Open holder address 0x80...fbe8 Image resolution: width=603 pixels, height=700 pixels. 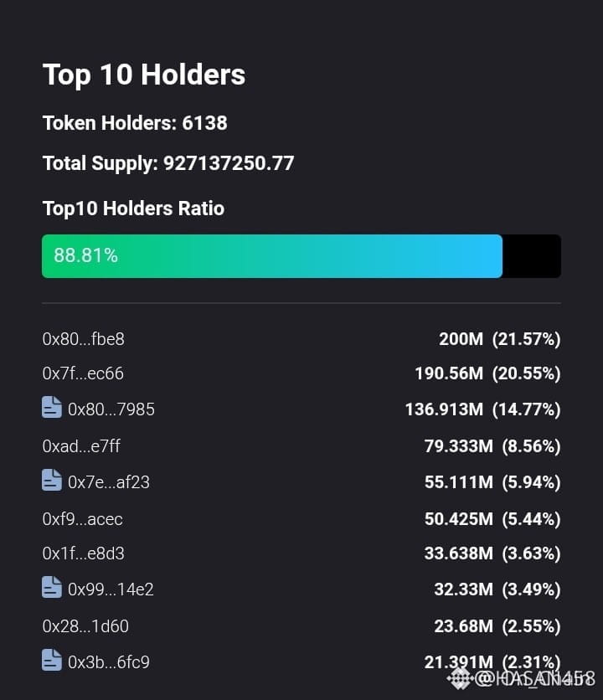84,339
